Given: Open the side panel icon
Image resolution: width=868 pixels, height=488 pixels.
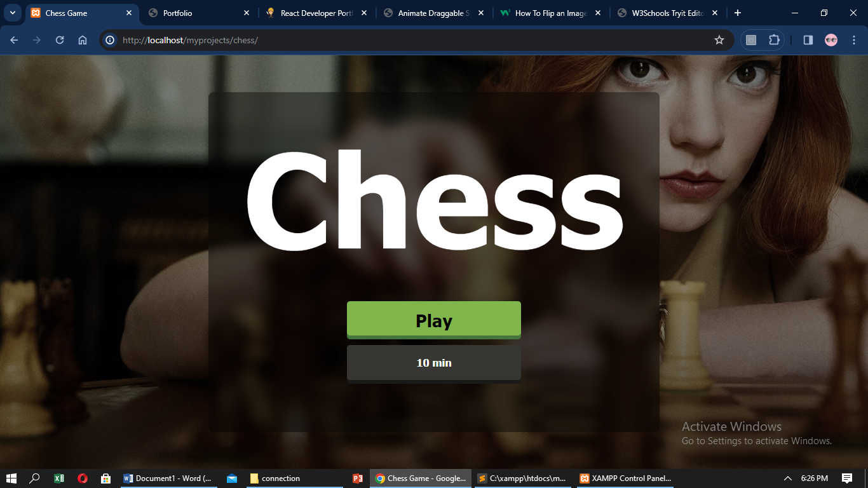Looking at the screenshot, I should tap(808, 40).
